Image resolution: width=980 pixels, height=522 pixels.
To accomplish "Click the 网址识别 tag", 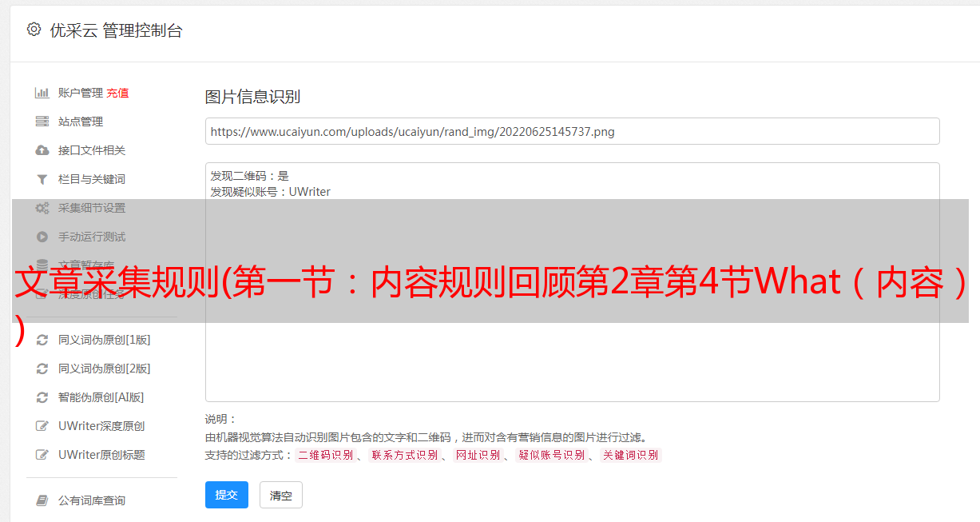I will click(x=478, y=455).
